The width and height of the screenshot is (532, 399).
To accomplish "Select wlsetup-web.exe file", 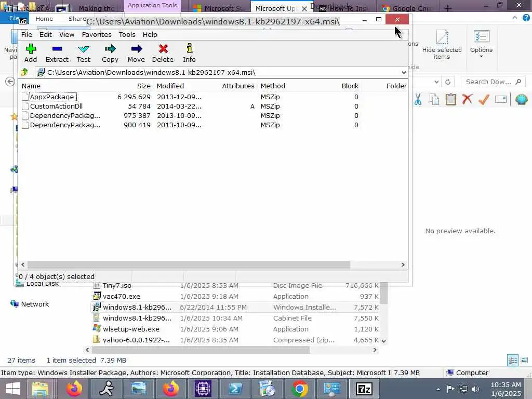I will pos(131,329).
